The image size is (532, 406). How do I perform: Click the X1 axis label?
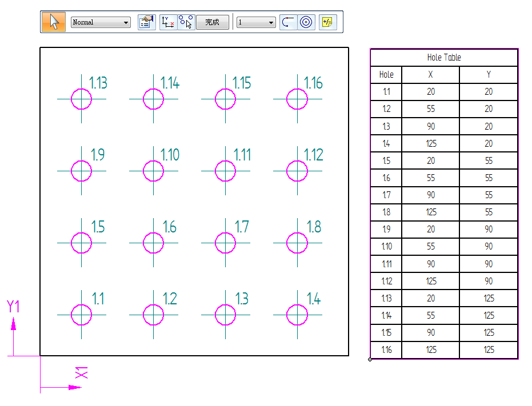coord(81,372)
